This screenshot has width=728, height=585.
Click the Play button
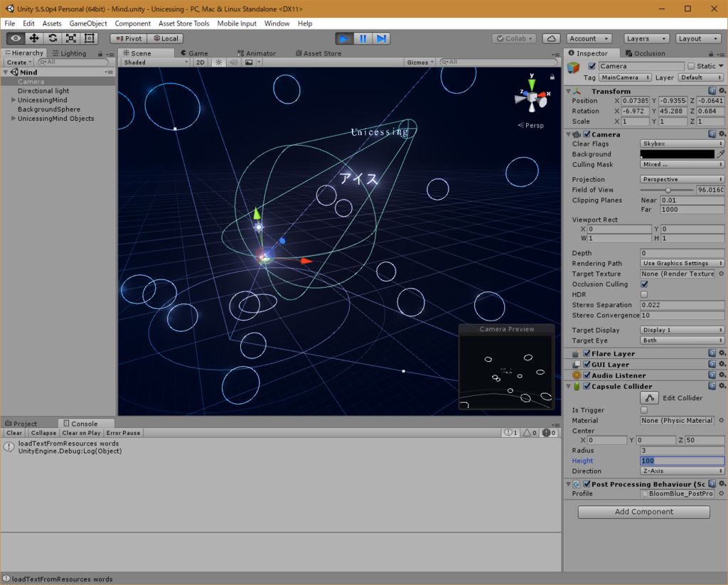click(345, 38)
